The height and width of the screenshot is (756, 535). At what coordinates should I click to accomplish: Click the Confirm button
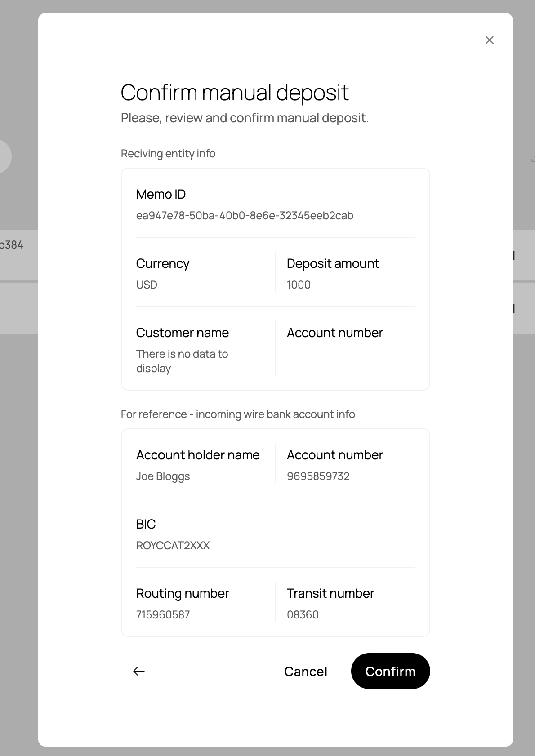[x=390, y=671]
